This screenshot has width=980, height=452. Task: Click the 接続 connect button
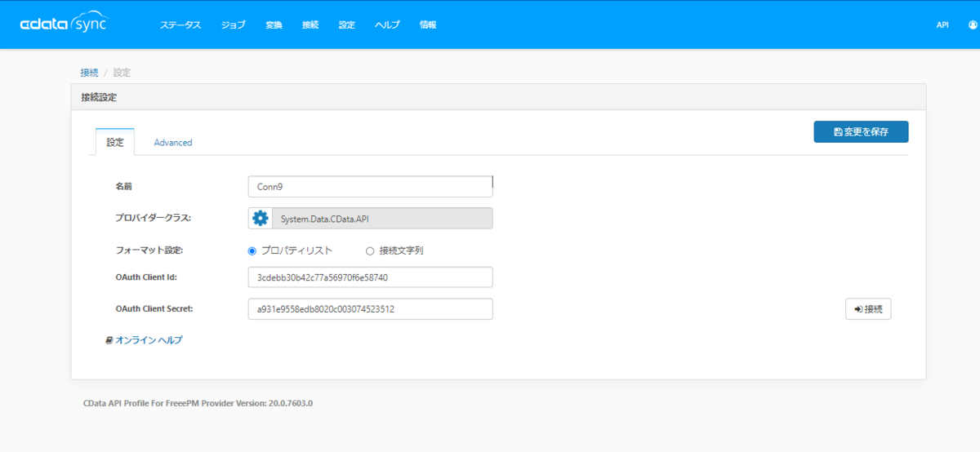click(868, 309)
